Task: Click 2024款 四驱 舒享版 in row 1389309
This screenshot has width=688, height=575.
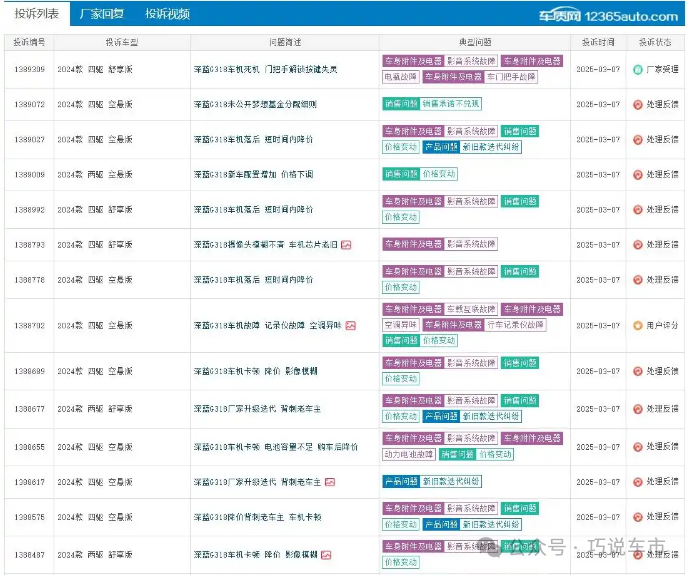Action: [x=95, y=69]
